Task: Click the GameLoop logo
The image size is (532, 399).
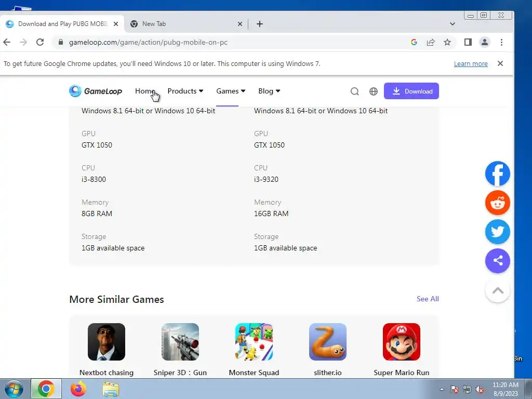Action: click(x=96, y=91)
